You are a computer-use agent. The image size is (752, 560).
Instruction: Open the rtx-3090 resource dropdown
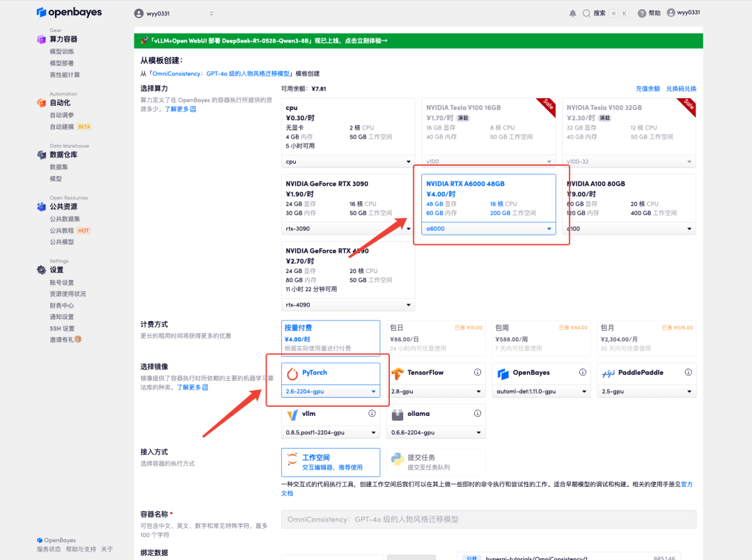(x=348, y=228)
